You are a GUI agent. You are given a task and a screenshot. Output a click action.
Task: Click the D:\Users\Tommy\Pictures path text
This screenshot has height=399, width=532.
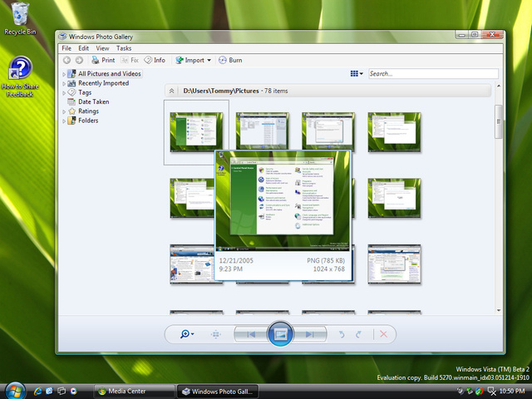(x=221, y=91)
